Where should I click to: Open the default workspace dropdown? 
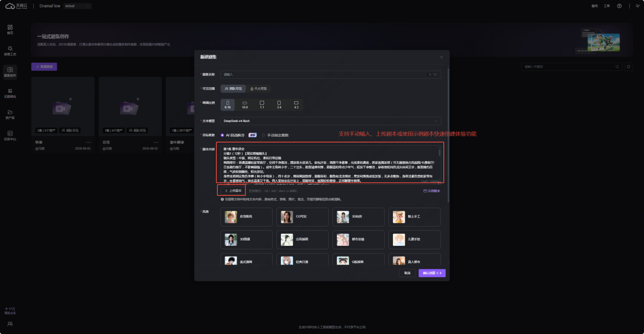point(77,6)
